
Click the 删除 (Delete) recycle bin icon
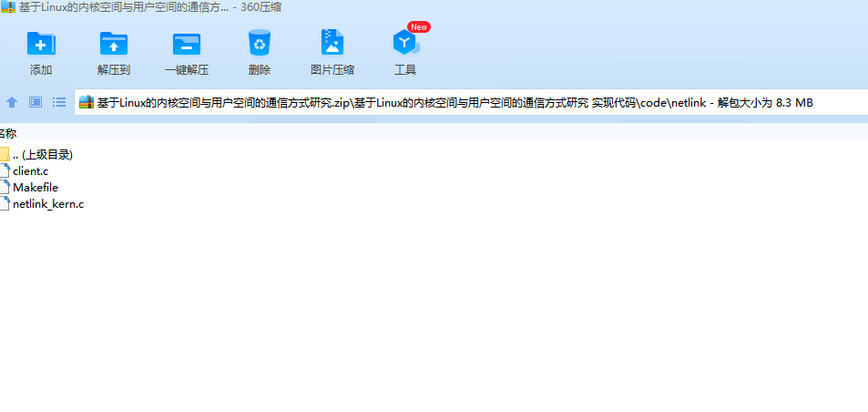[x=259, y=43]
